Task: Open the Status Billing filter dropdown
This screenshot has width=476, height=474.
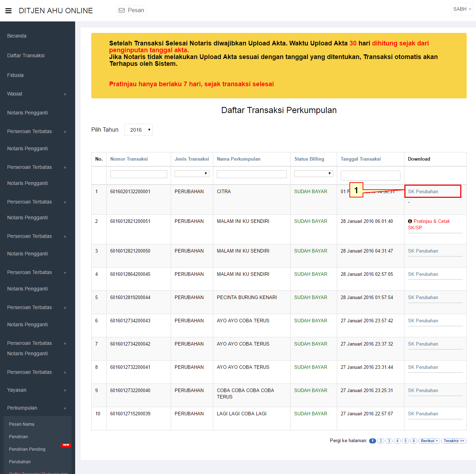Action: [x=313, y=174]
